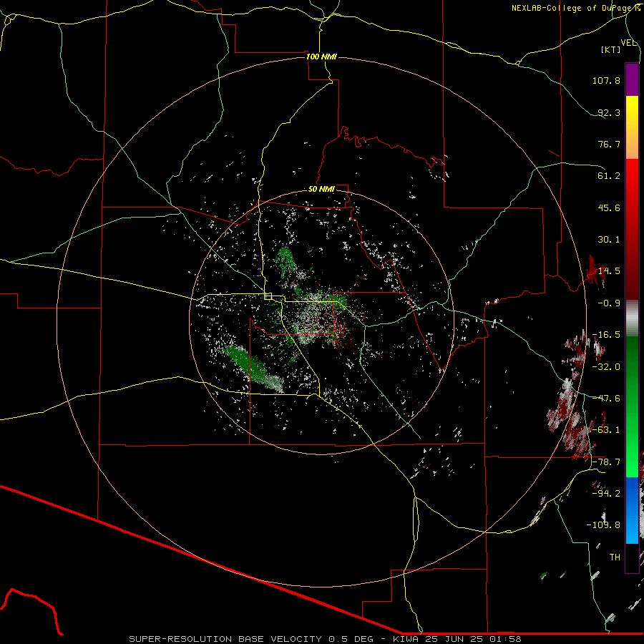Click the elongated green echo southwest of radar center
The image size is (644, 644).
[252, 368]
